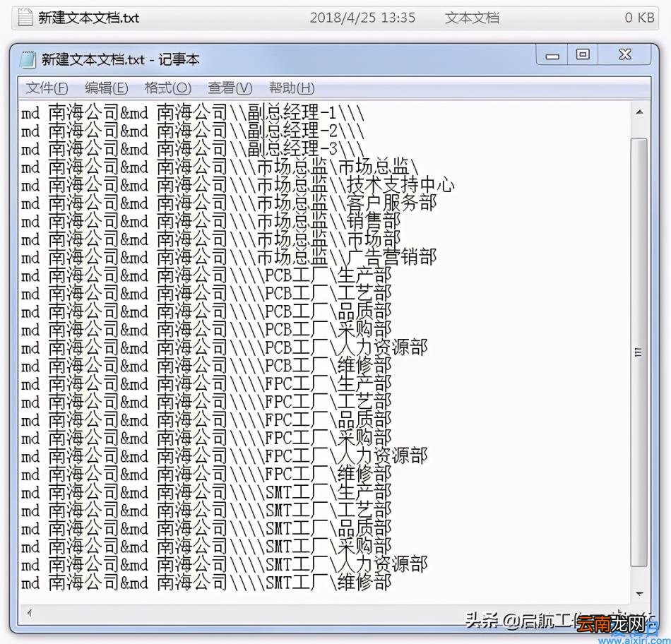Click the 新建文本文档.txt file icon in the Explorer list
671x644 pixels.
pyautogui.click(x=25, y=18)
